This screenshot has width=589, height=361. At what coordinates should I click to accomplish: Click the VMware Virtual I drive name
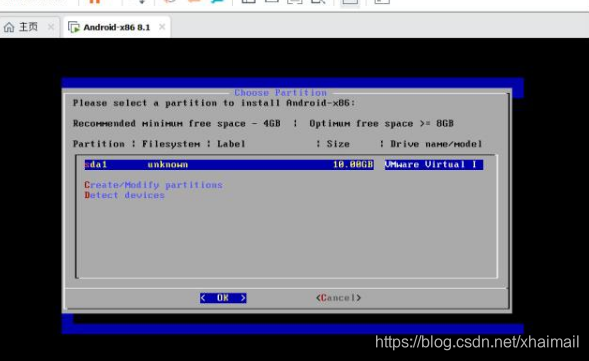click(434, 165)
